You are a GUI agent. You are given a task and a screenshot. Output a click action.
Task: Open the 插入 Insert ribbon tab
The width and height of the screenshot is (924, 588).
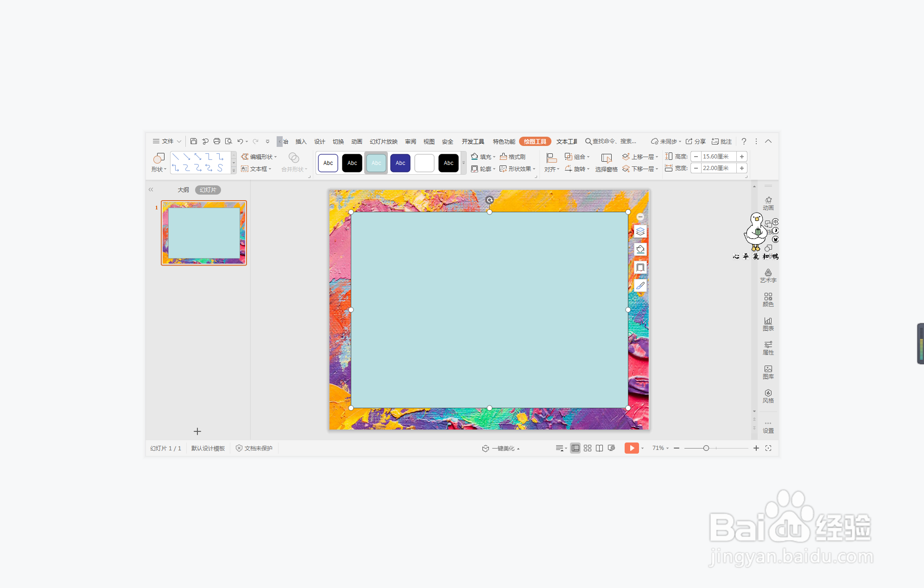pyautogui.click(x=301, y=142)
